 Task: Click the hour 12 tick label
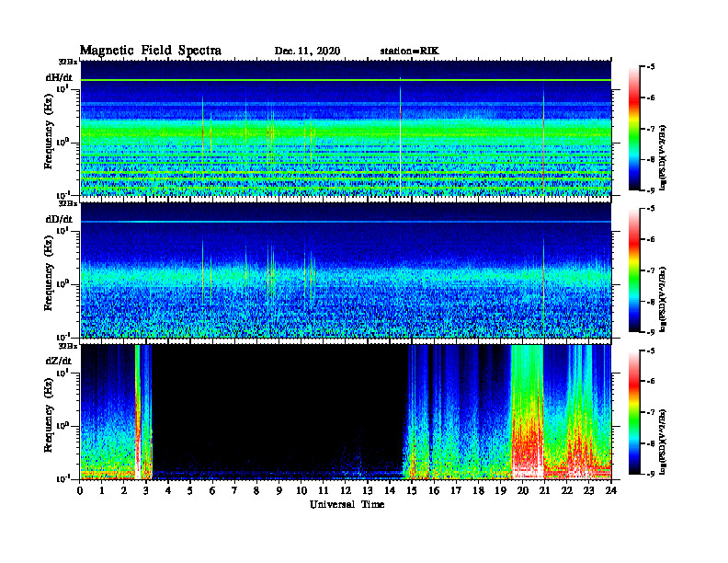pyautogui.click(x=346, y=490)
